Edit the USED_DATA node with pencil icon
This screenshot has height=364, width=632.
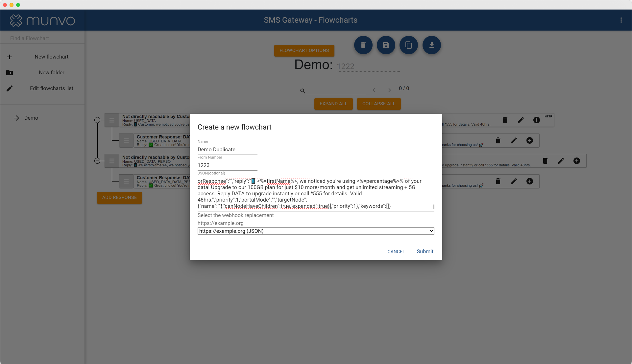point(521,120)
